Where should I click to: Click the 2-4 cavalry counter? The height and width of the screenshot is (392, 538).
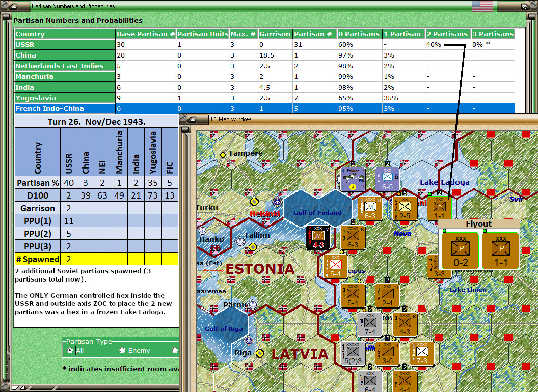[x=387, y=296]
